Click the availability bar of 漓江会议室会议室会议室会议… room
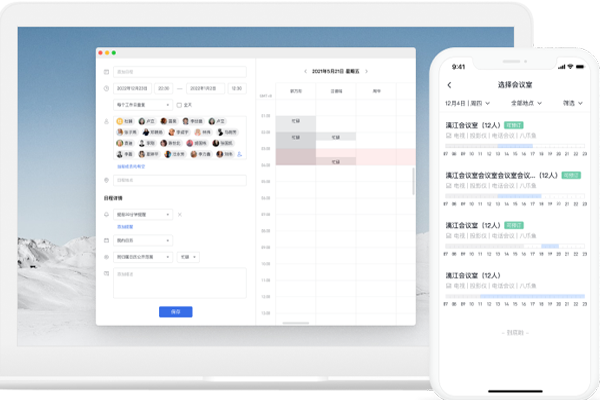This screenshot has height=400, width=600. [x=515, y=196]
